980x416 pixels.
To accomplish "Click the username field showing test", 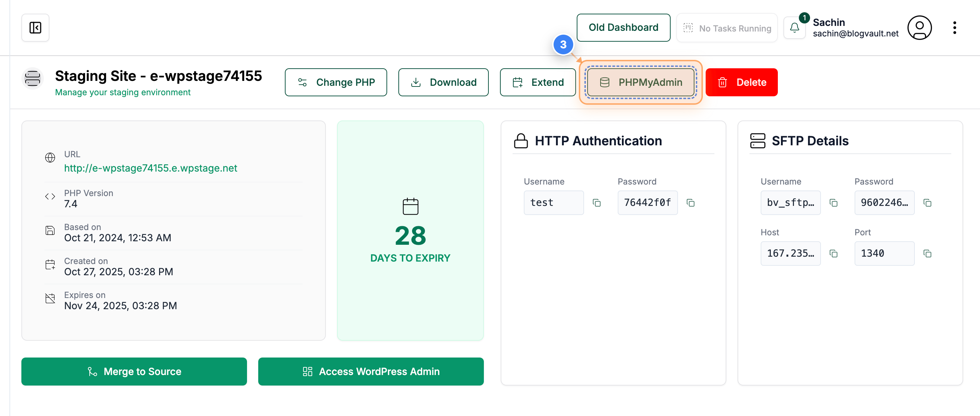I will click(554, 203).
